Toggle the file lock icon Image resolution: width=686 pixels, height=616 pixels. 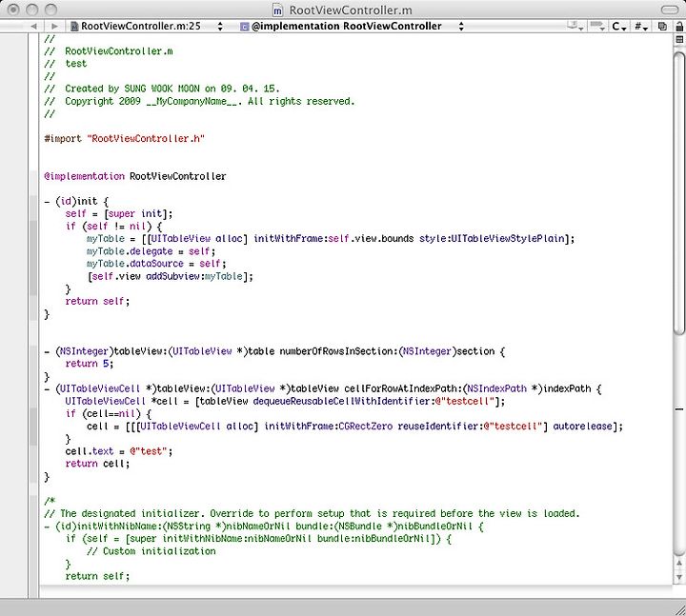(679, 27)
